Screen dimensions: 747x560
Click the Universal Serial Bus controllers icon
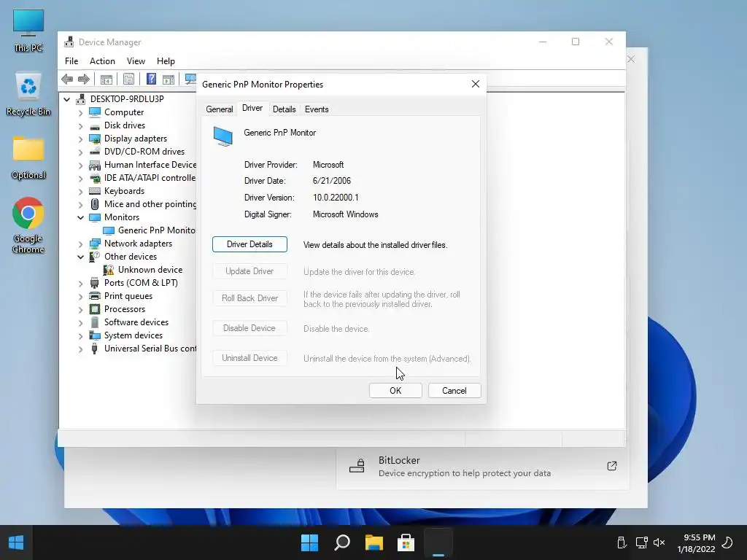pyautogui.click(x=95, y=349)
